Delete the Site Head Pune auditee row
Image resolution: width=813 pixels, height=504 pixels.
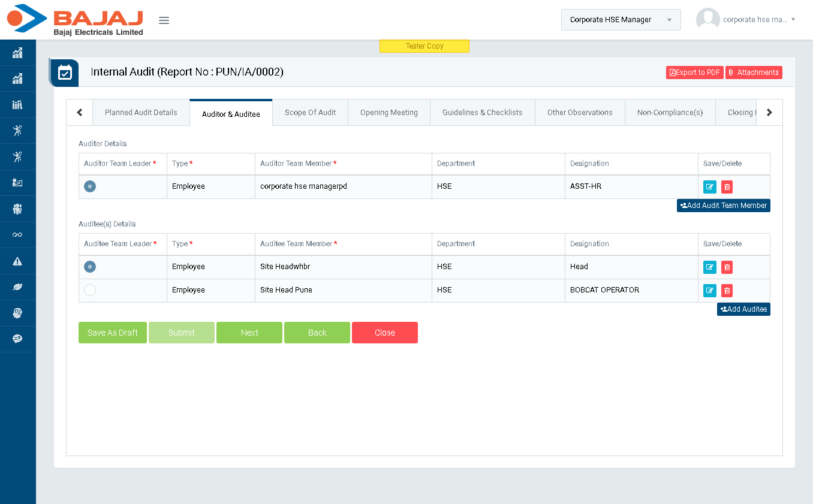pyautogui.click(x=727, y=291)
